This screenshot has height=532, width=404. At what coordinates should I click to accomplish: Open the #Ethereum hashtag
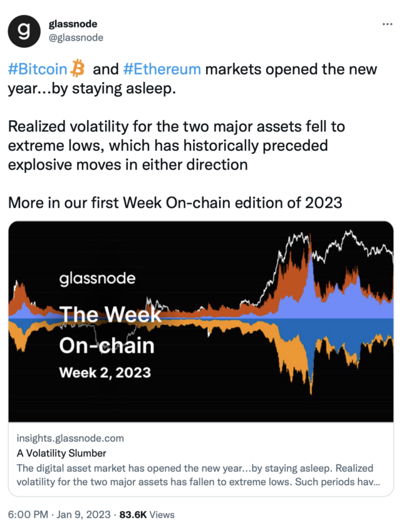162,69
